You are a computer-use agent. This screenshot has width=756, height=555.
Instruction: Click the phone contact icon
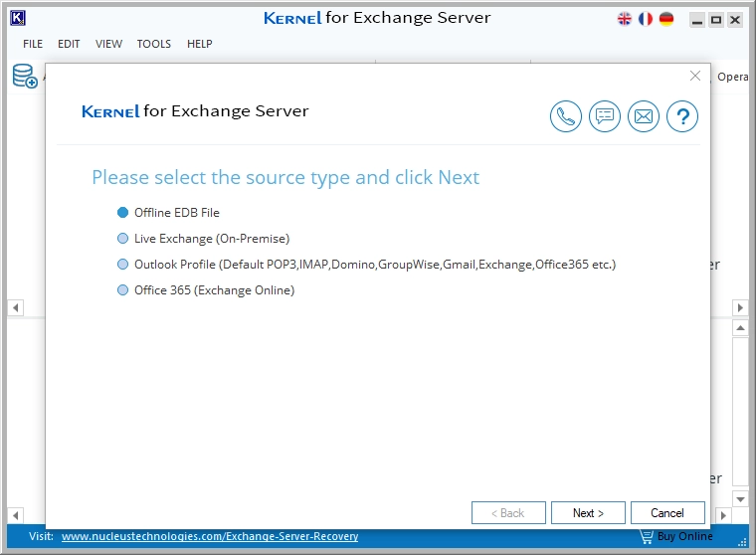pos(566,116)
